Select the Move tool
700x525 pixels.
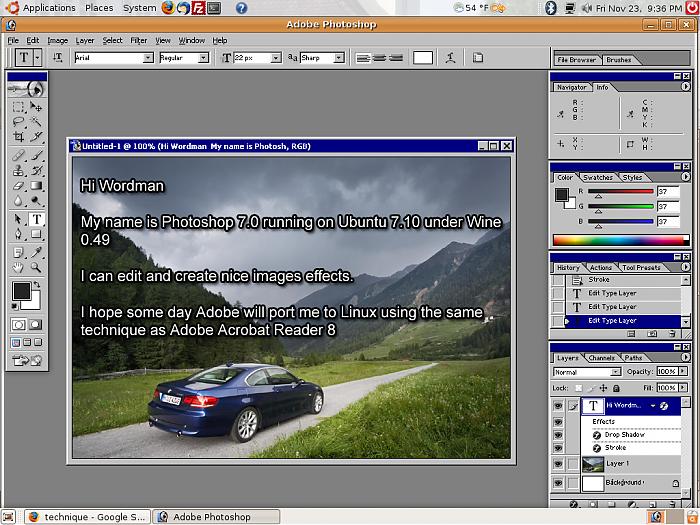click(37, 106)
